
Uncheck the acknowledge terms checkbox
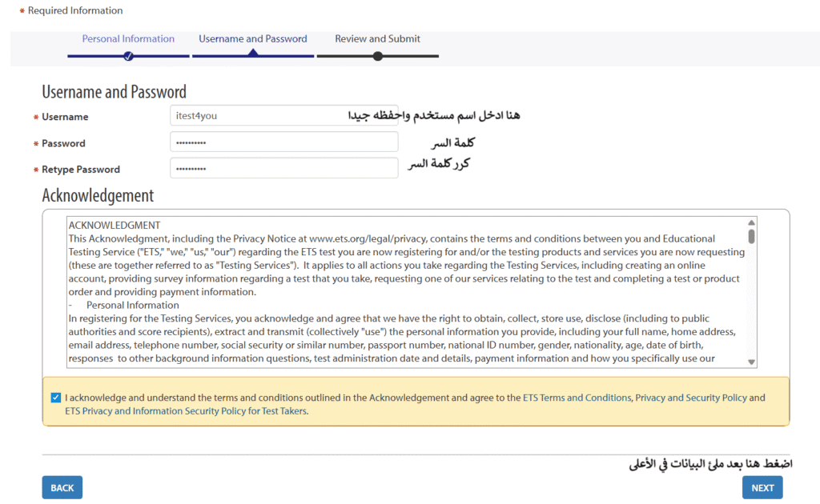(x=56, y=398)
